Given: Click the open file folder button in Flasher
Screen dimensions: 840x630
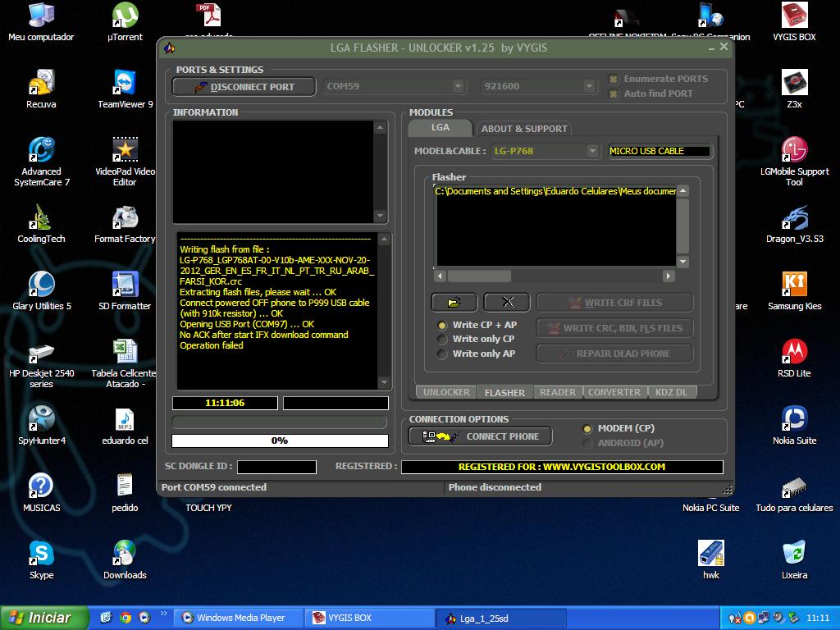Looking at the screenshot, I should point(454,302).
